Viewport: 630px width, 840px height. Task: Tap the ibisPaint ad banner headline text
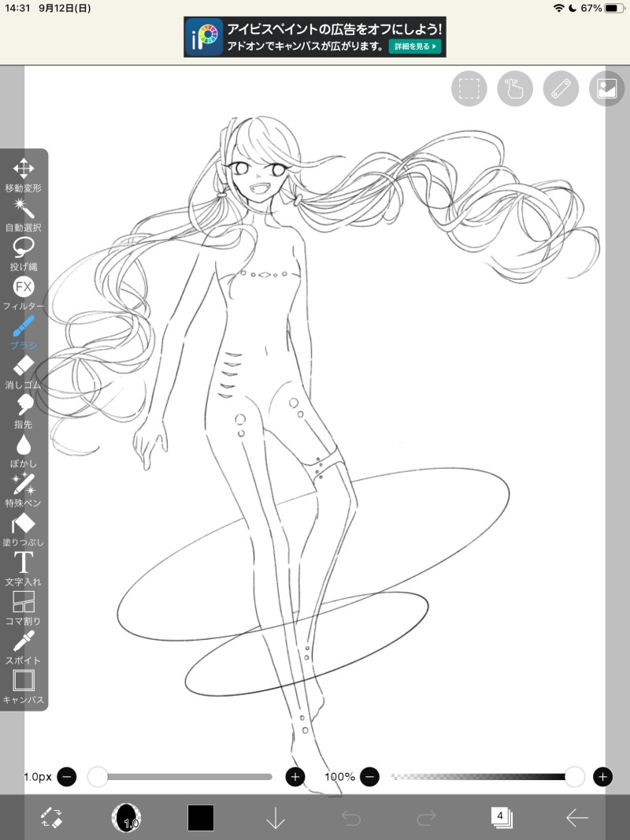click(335, 29)
